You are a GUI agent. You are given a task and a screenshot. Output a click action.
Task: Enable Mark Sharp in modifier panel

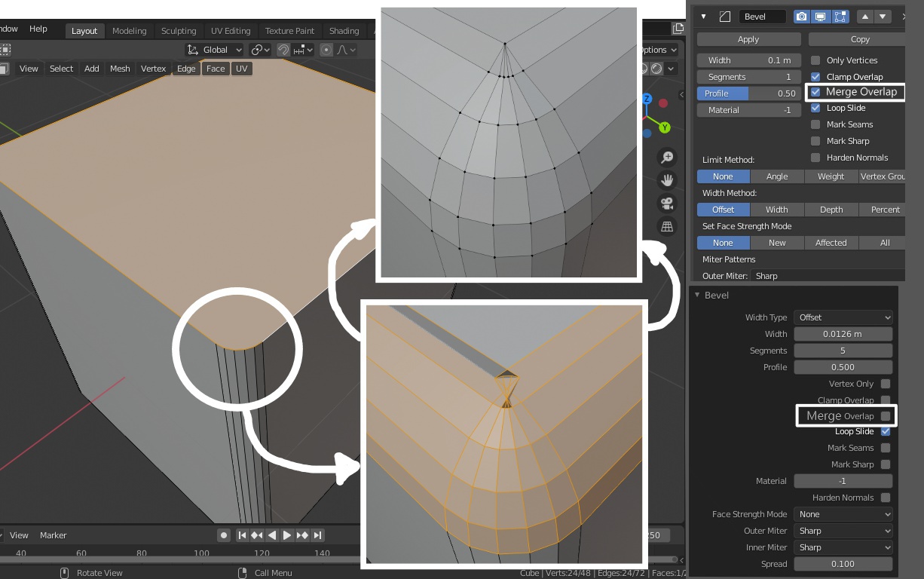(815, 141)
